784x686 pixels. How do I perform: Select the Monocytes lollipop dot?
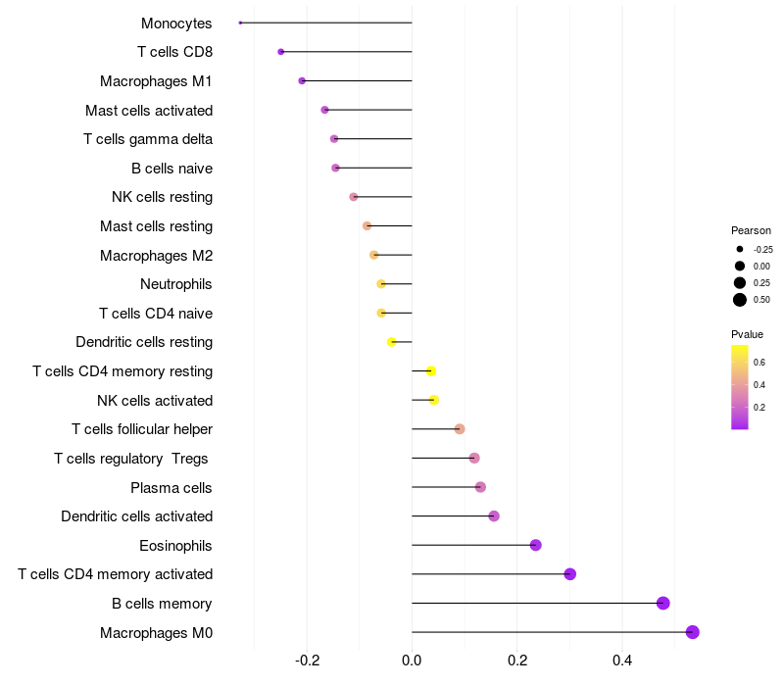click(x=240, y=23)
